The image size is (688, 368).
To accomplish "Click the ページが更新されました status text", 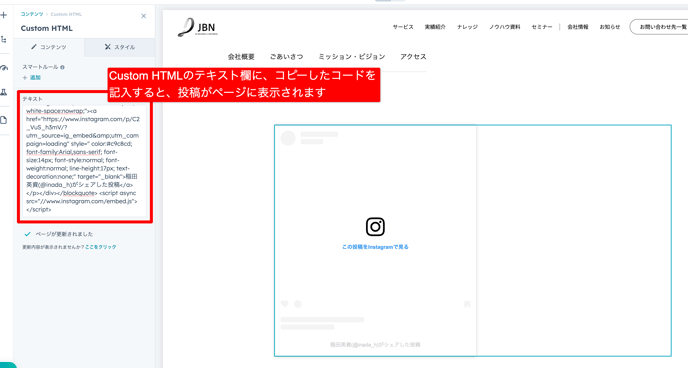I will (x=64, y=234).
